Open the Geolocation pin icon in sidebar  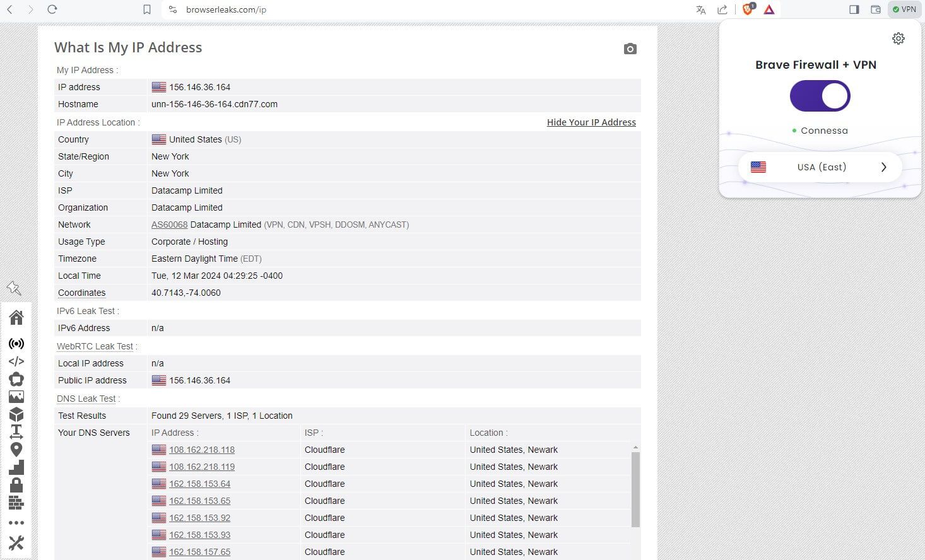click(16, 450)
